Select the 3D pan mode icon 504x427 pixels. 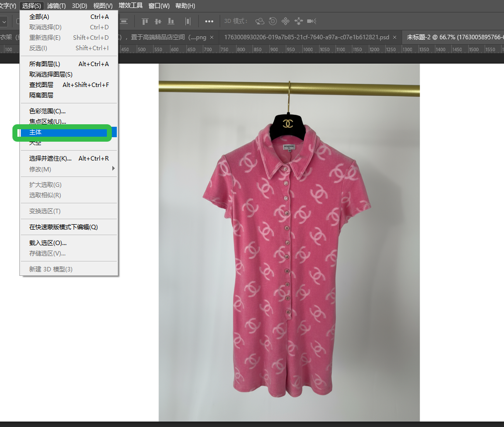point(286,21)
